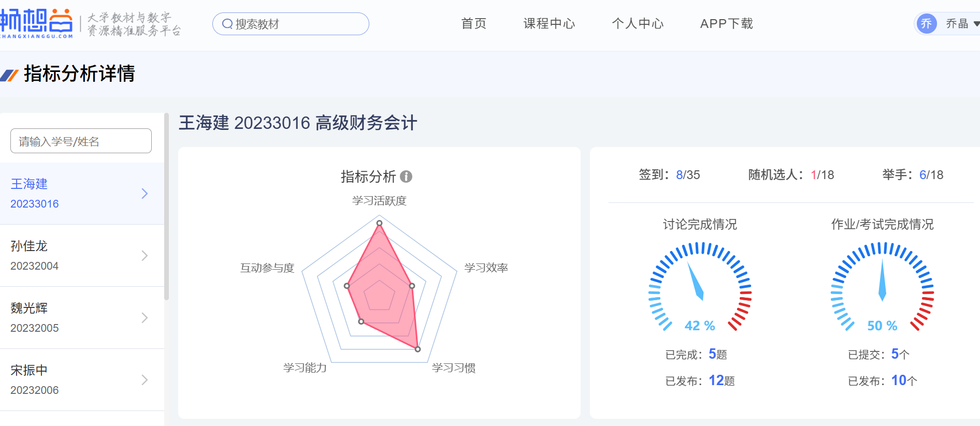
Task: Expand 魏光辉 student entry chevron
Action: (145, 318)
